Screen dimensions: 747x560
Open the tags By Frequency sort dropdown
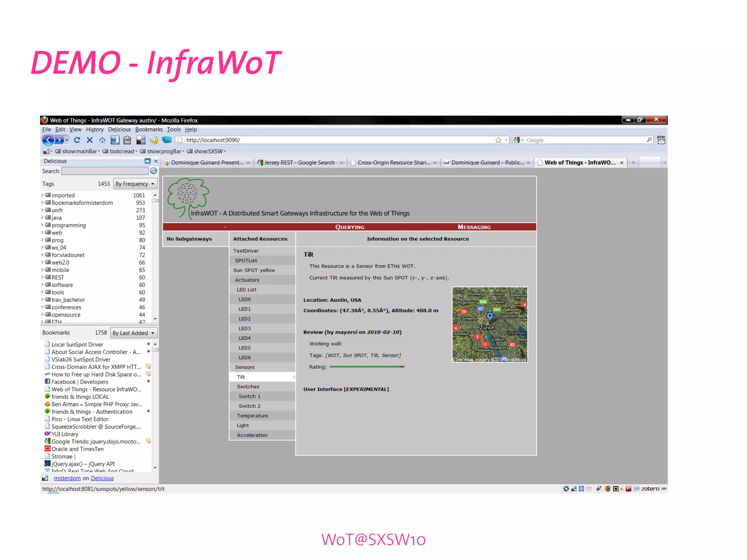click(x=135, y=184)
